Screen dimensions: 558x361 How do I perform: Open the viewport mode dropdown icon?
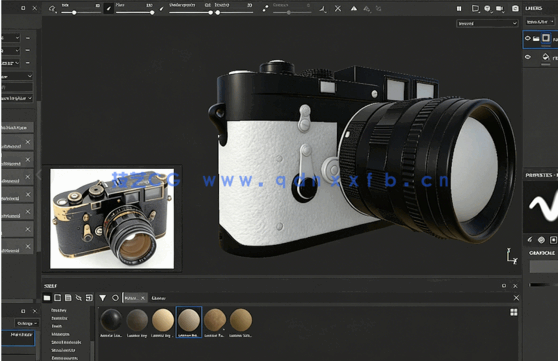point(475,9)
